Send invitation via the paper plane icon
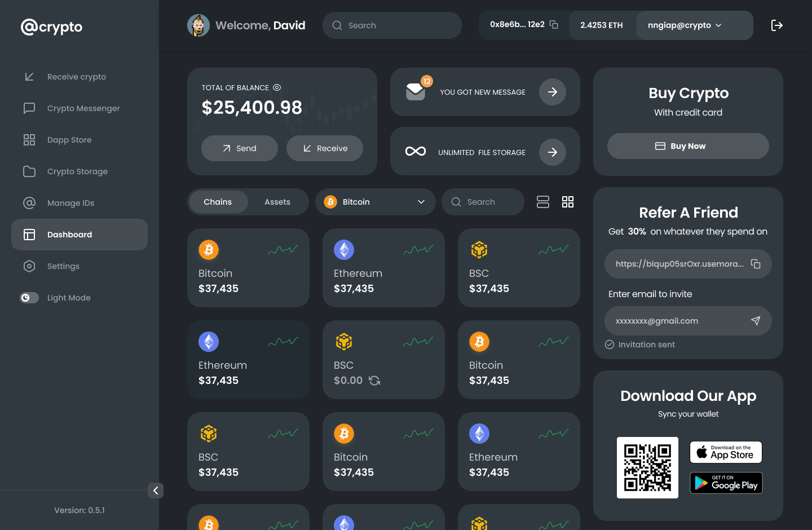Viewport: 812px width, 530px height. (756, 320)
